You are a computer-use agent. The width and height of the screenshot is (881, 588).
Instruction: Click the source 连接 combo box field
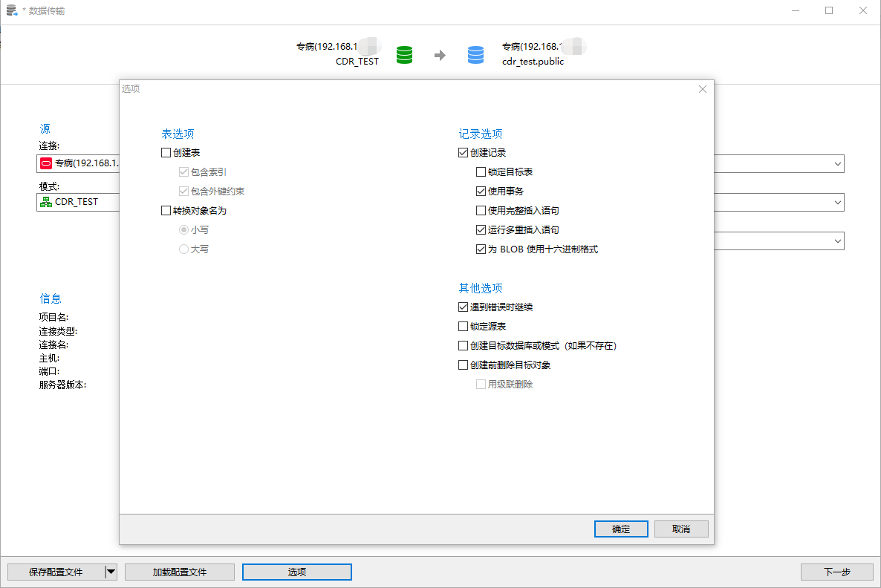78,163
